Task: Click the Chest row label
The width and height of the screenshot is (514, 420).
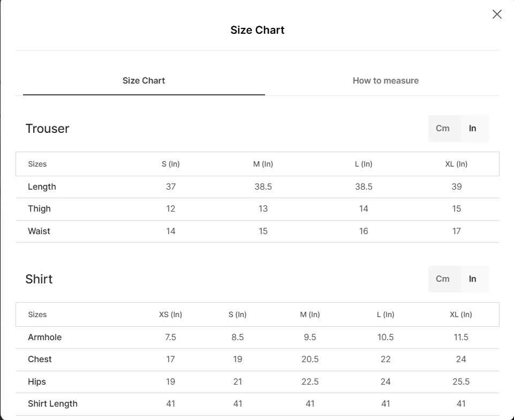Action: click(40, 359)
